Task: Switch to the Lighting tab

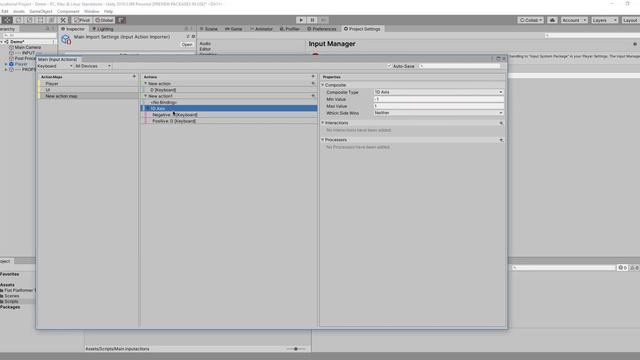Action: [x=103, y=29]
